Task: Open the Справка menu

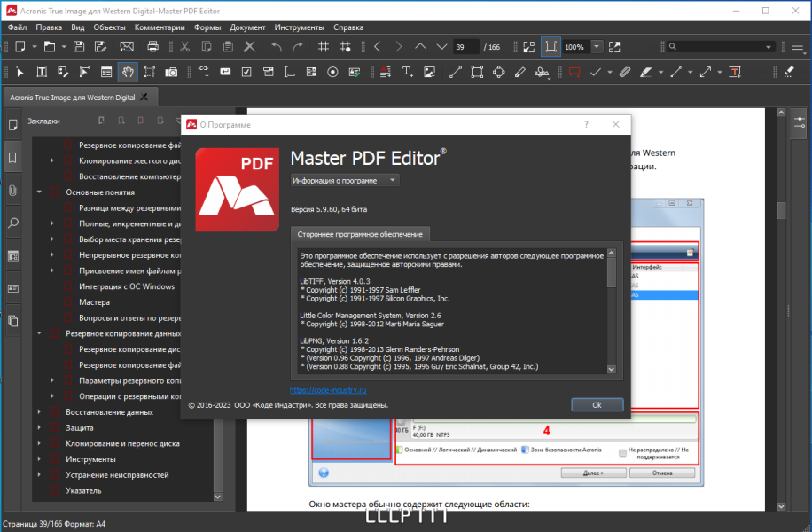Action: click(x=348, y=27)
